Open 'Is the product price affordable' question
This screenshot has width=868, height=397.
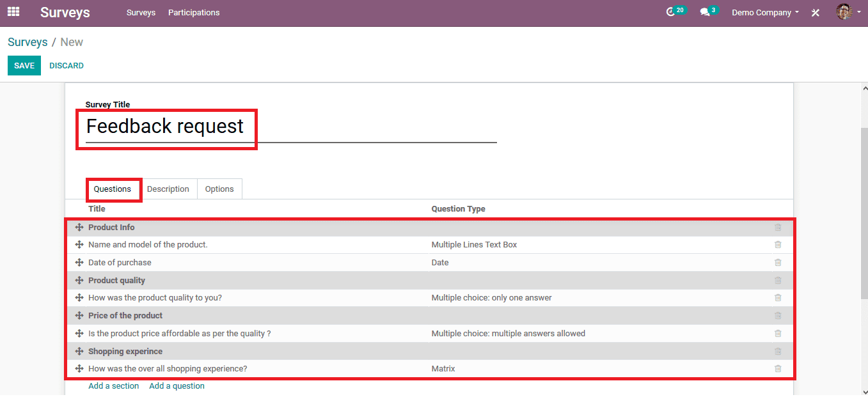pyautogui.click(x=180, y=334)
